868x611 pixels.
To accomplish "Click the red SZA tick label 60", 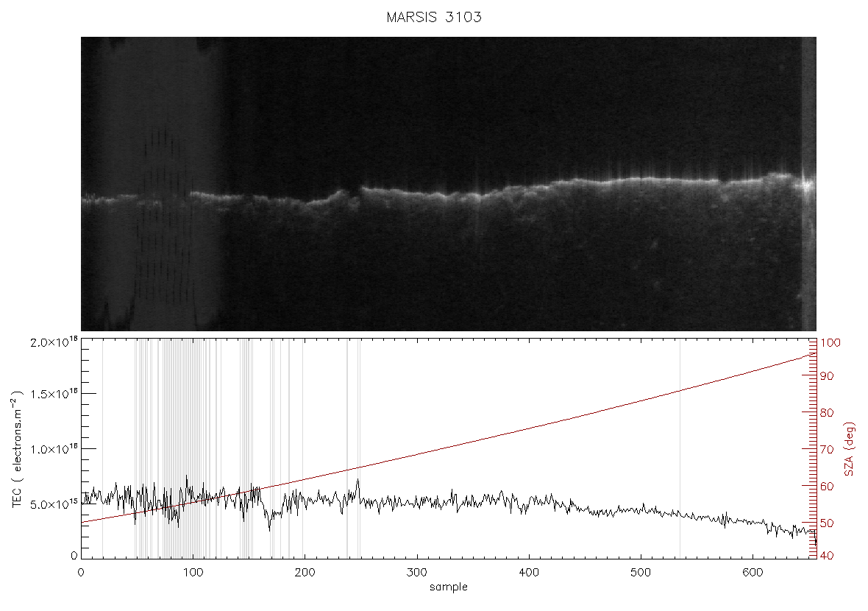I will pos(827,487).
